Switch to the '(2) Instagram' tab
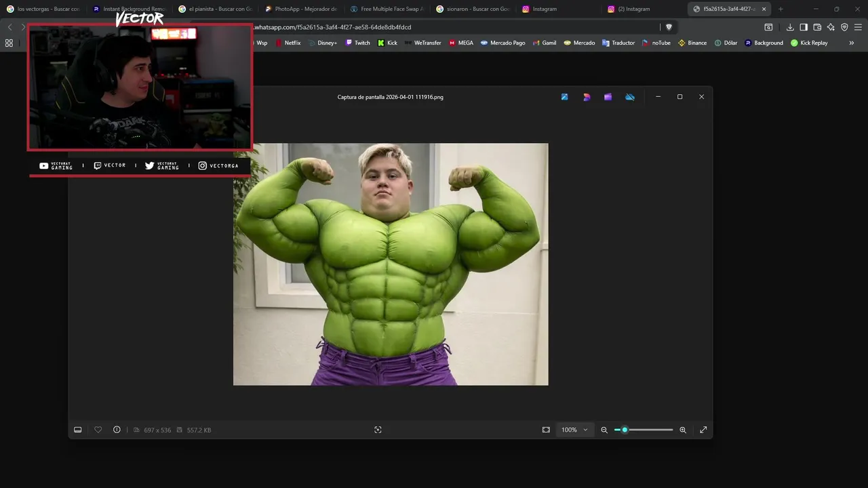Viewport: 868px width, 488px height. click(646, 9)
